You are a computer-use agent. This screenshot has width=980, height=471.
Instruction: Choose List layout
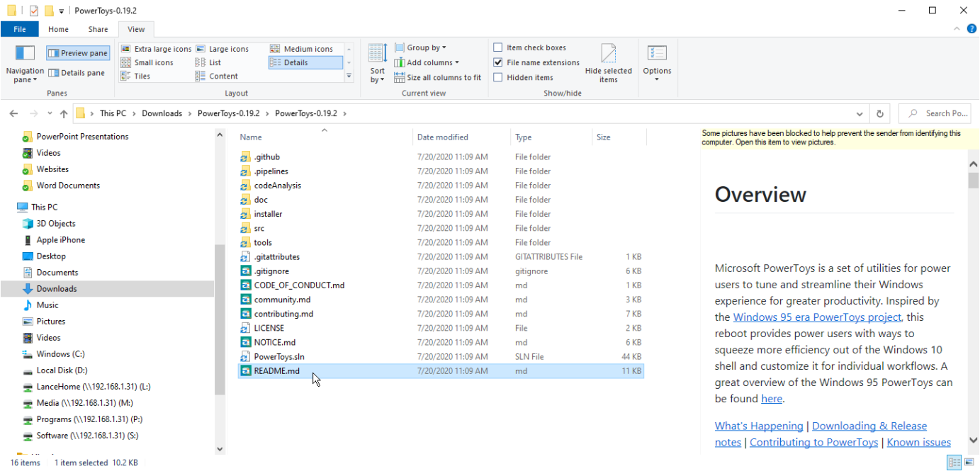point(208,62)
